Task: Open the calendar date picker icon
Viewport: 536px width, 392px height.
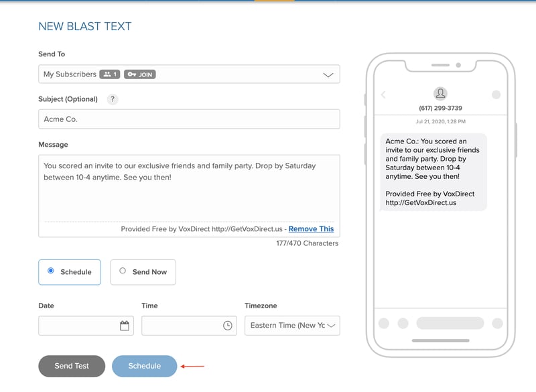Action: (125, 326)
